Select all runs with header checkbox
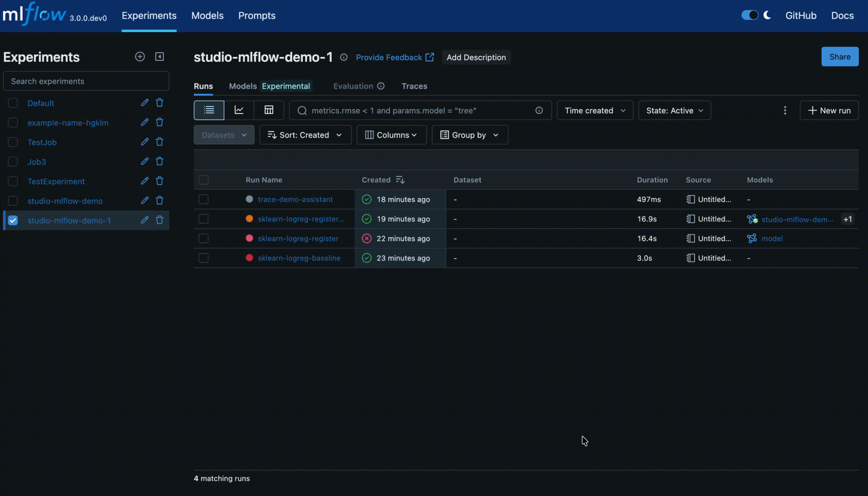868x496 pixels. tap(204, 180)
